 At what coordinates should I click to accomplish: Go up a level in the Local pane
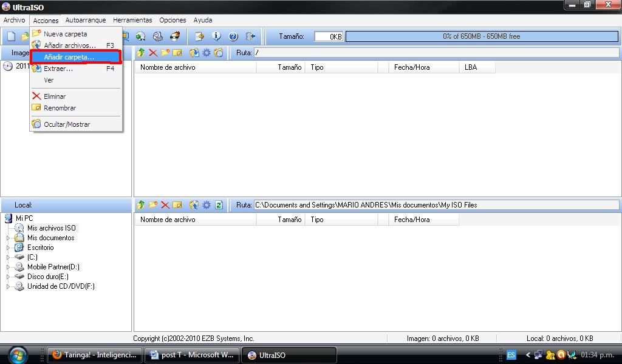click(140, 205)
